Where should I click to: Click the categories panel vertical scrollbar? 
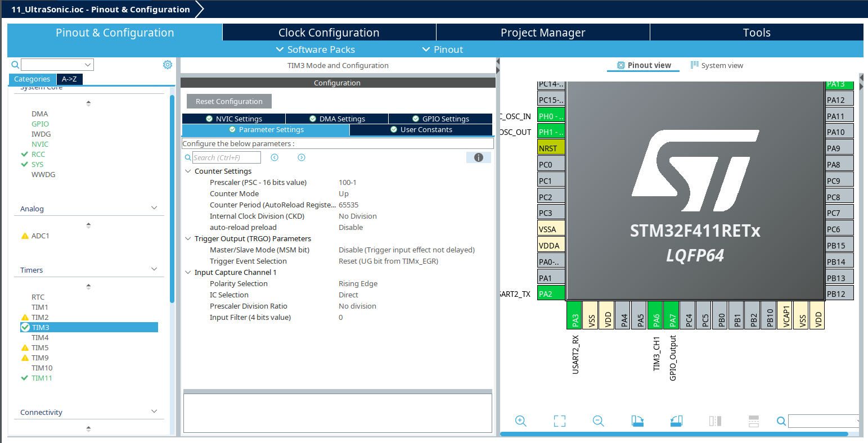click(x=172, y=200)
